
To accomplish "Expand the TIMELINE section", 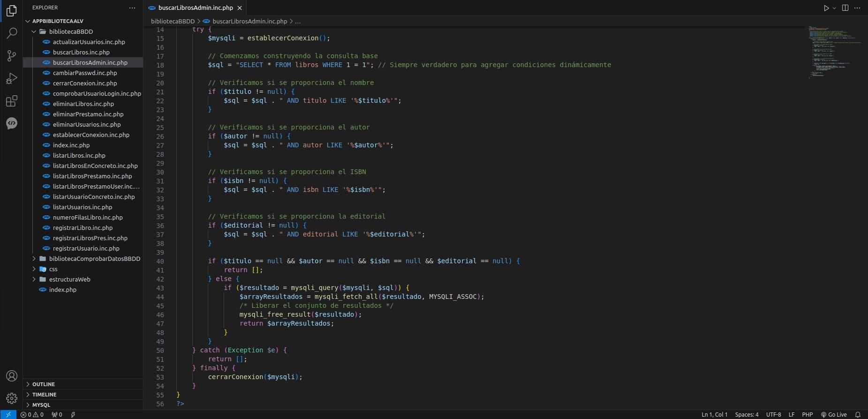I will (x=83, y=394).
